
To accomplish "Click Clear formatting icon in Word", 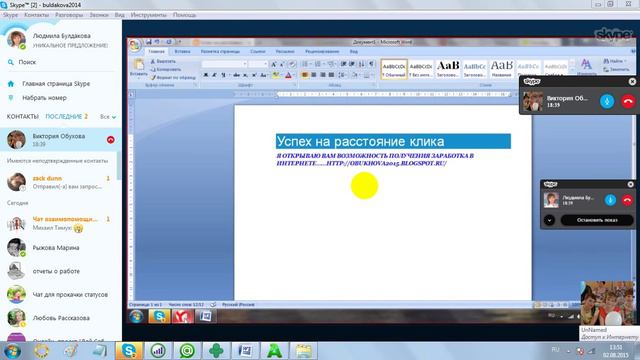I will (291, 64).
